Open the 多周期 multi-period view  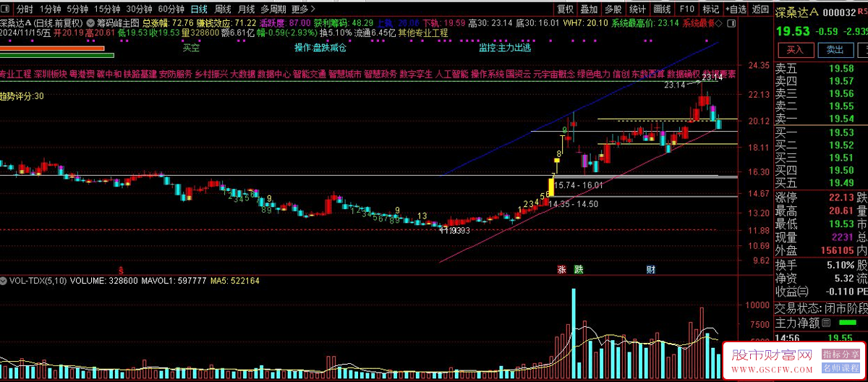point(273,9)
